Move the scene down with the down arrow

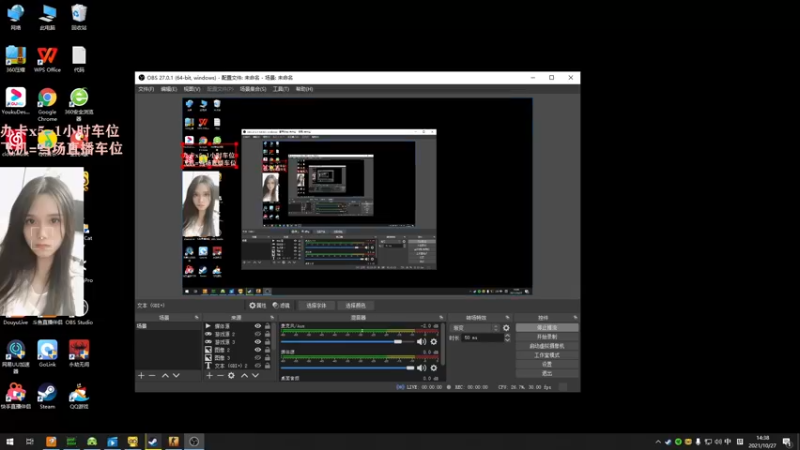pos(176,376)
